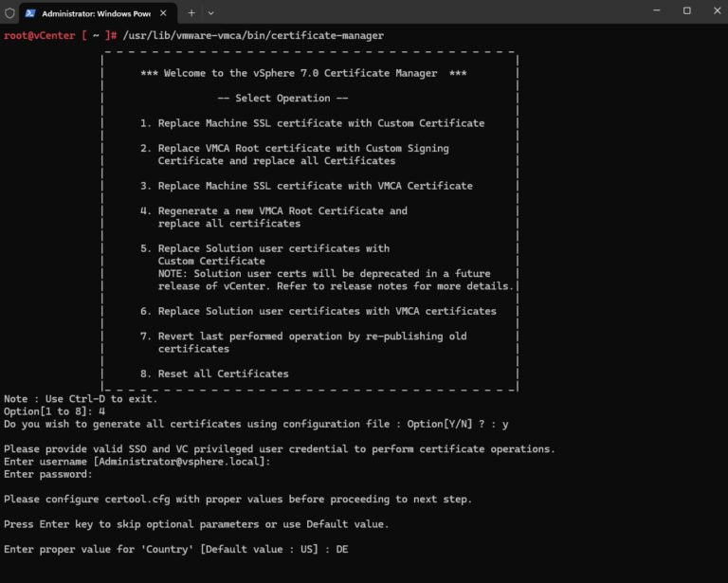
Task: Click option 4 Regenerate new VMCA Root Certificate
Action: pyautogui.click(x=274, y=211)
